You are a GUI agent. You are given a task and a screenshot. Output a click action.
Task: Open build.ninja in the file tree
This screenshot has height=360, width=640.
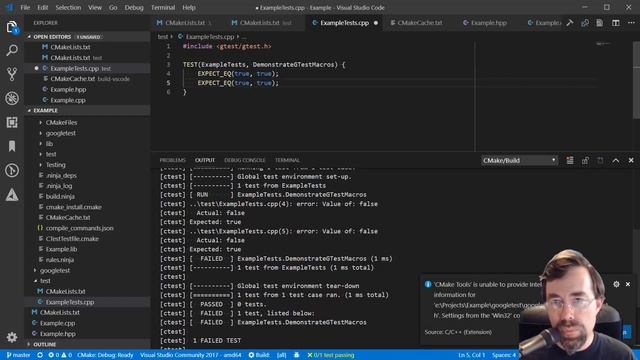[60, 196]
